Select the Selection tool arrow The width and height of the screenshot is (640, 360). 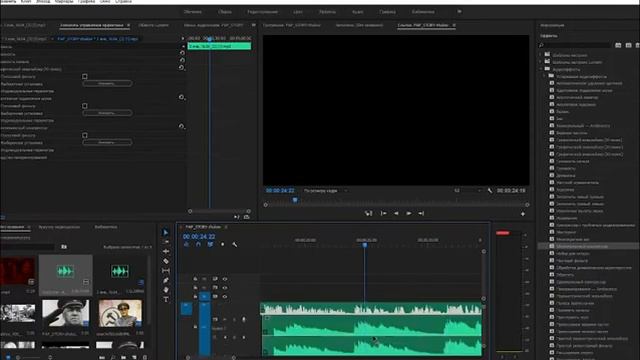click(165, 232)
